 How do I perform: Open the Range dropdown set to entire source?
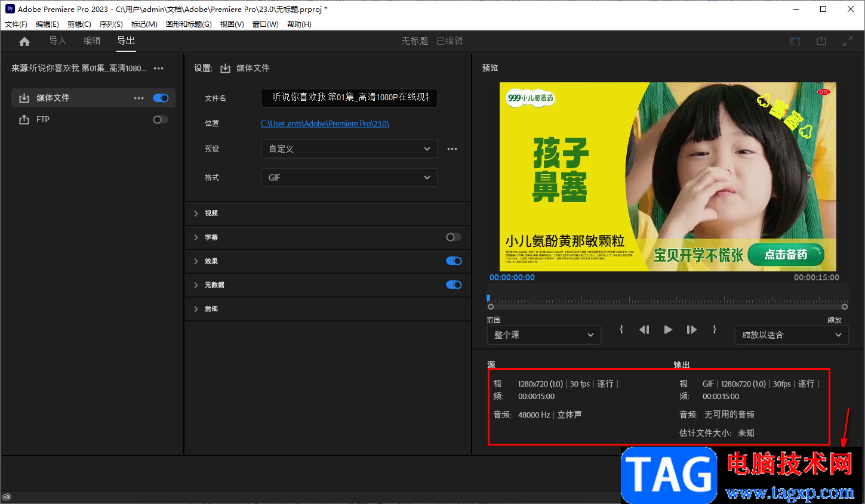tap(544, 335)
